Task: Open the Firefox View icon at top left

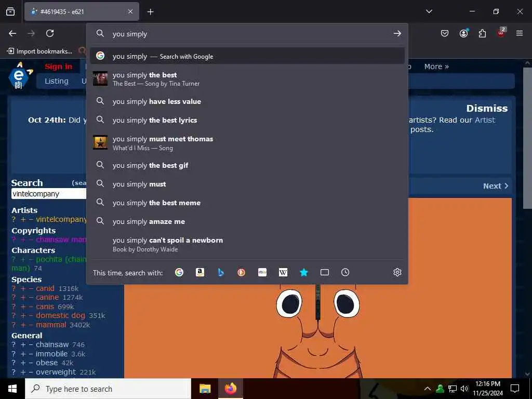Action: [x=10, y=11]
